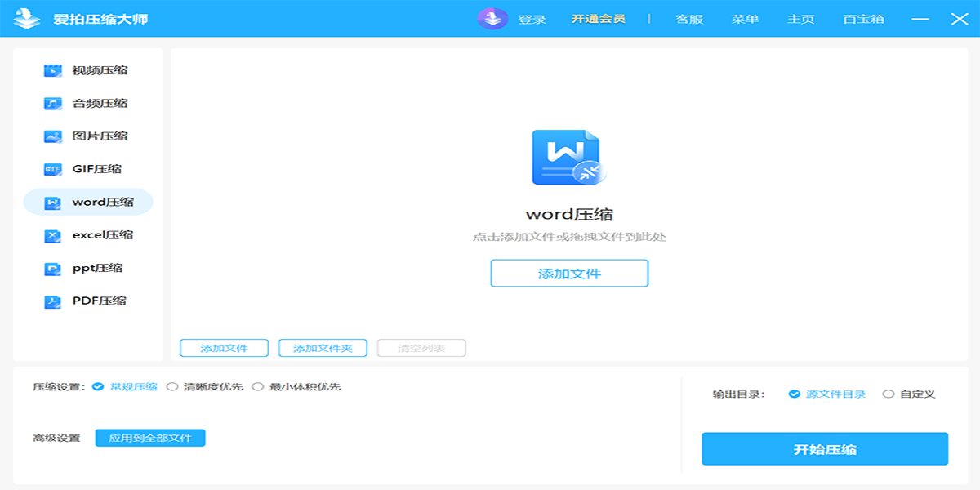Click the large center 添加文件 button
Image resolution: width=980 pixels, height=490 pixels.
click(x=569, y=274)
